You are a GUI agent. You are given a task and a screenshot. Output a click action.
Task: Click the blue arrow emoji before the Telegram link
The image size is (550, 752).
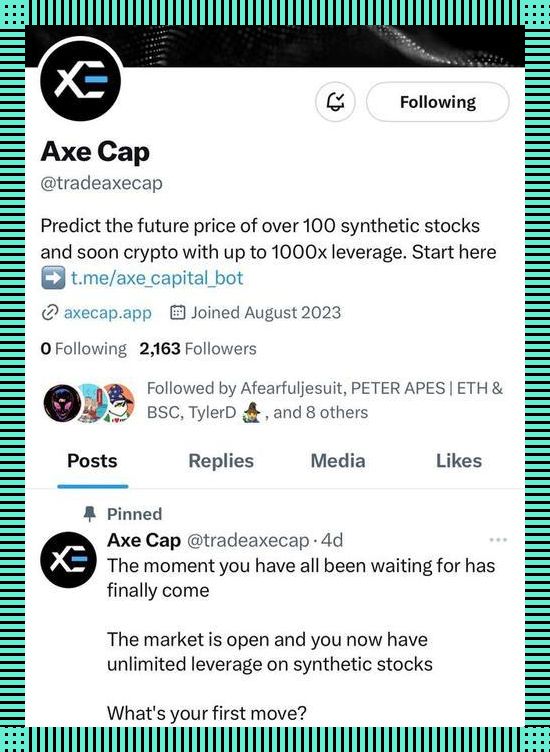[x=53, y=278]
